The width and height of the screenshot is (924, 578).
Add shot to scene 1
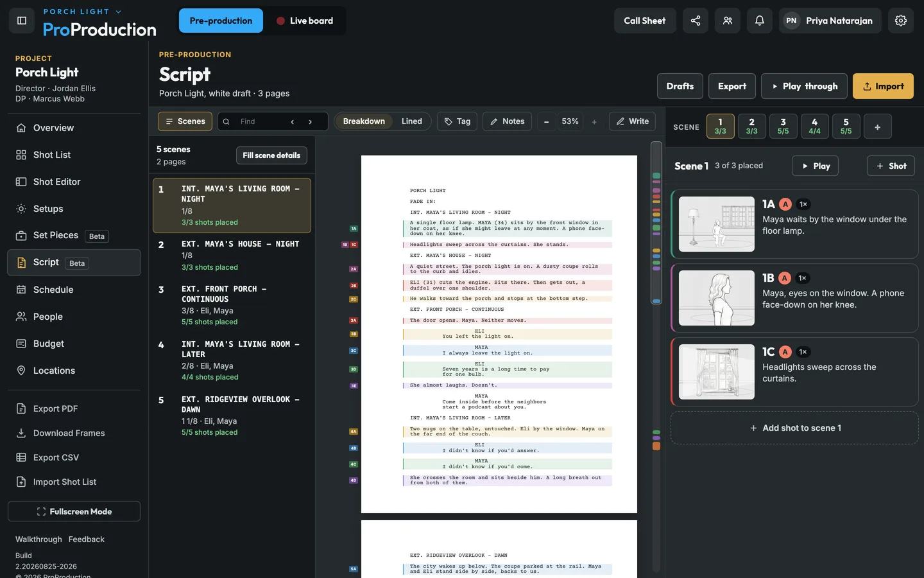pos(794,428)
